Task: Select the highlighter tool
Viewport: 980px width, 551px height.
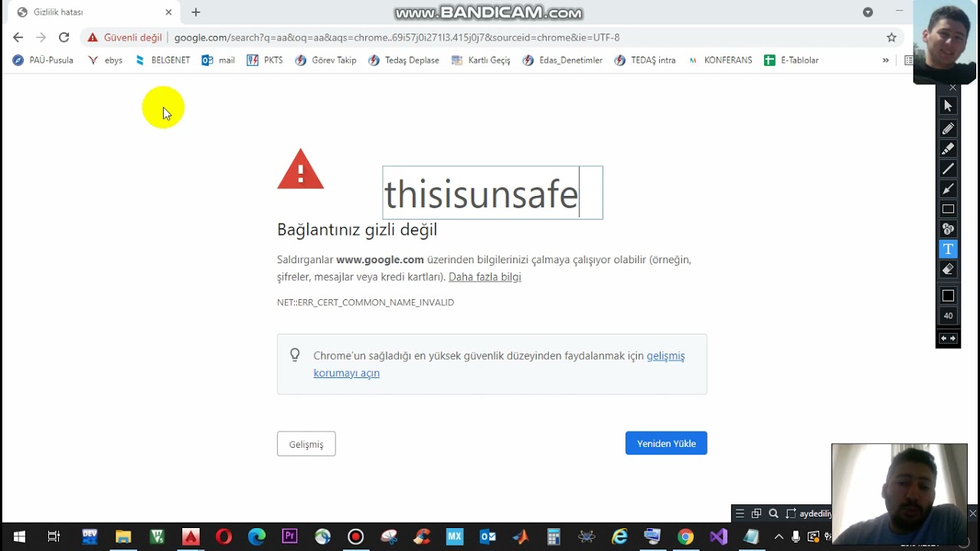Action: coord(948,148)
